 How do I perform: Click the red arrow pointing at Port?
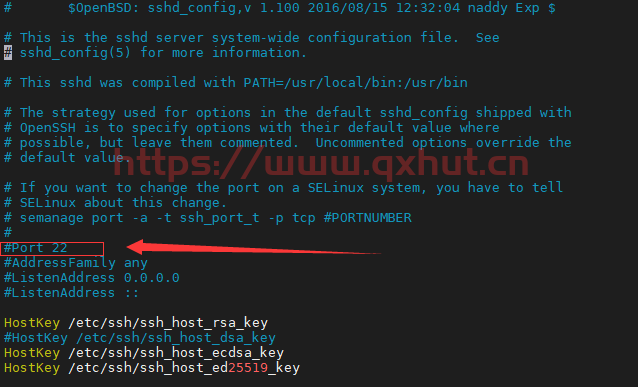pos(254,247)
